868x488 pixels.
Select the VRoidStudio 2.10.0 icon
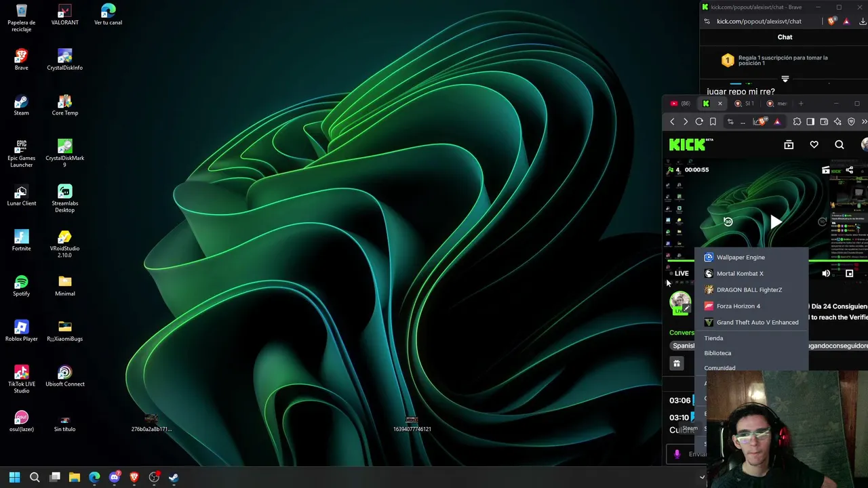64,244
